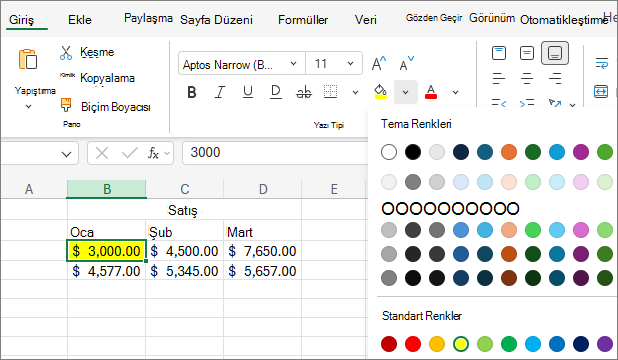Click the Kesme scissors icon
This screenshot has width=618, height=360.
point(66,52)
